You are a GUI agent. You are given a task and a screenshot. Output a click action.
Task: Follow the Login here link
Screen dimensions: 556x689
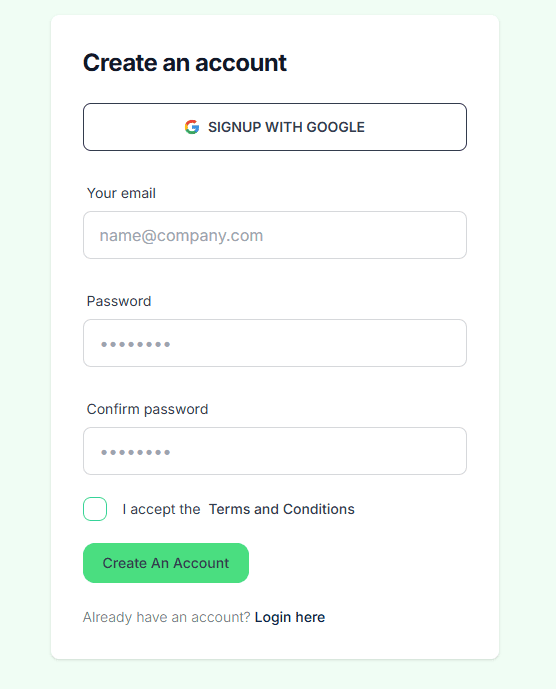pyautogui.click(x=290, y=617)
